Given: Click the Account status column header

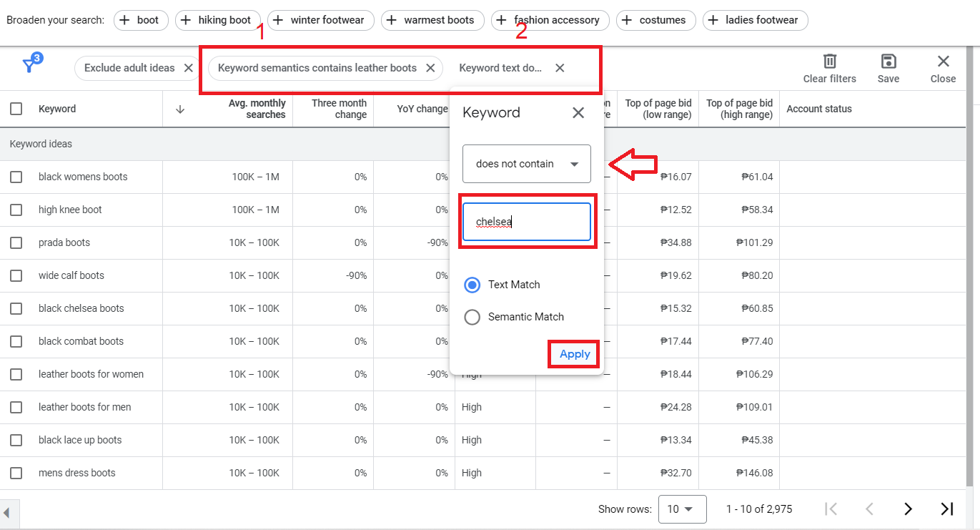Looking at the screenshot, I should point(819,109).
